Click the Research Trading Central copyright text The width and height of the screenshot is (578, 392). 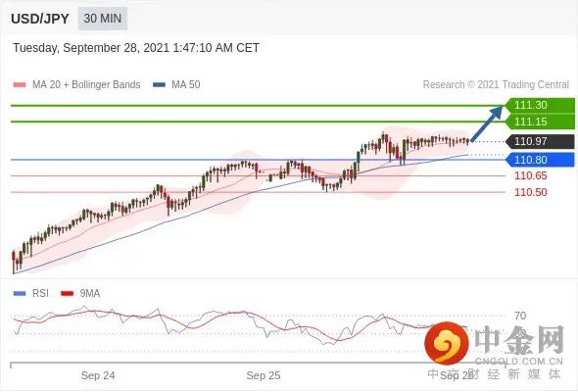pyautogui.click(x=496, y=84)
